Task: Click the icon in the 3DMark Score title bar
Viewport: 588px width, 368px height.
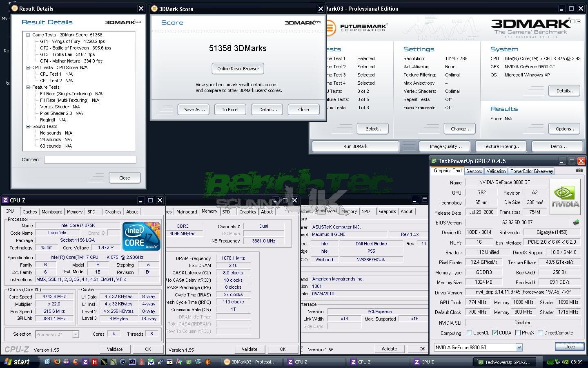Action: tap(154, 9)
